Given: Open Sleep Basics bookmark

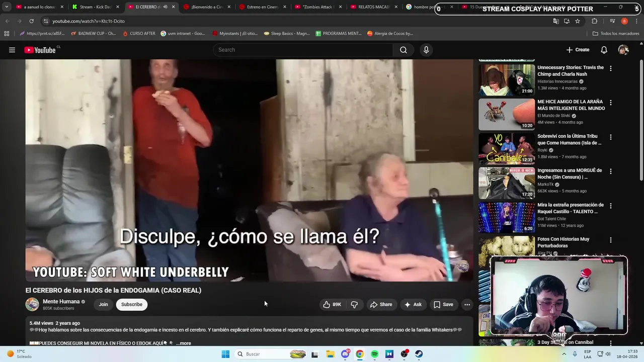Looking at the screenshot, I should tap(287, 34).
